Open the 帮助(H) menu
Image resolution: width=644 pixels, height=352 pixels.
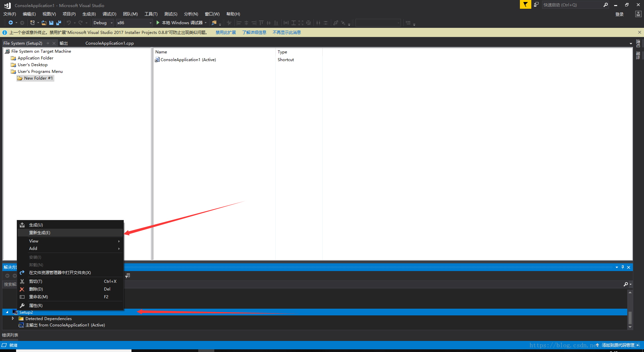pos(233,14)
